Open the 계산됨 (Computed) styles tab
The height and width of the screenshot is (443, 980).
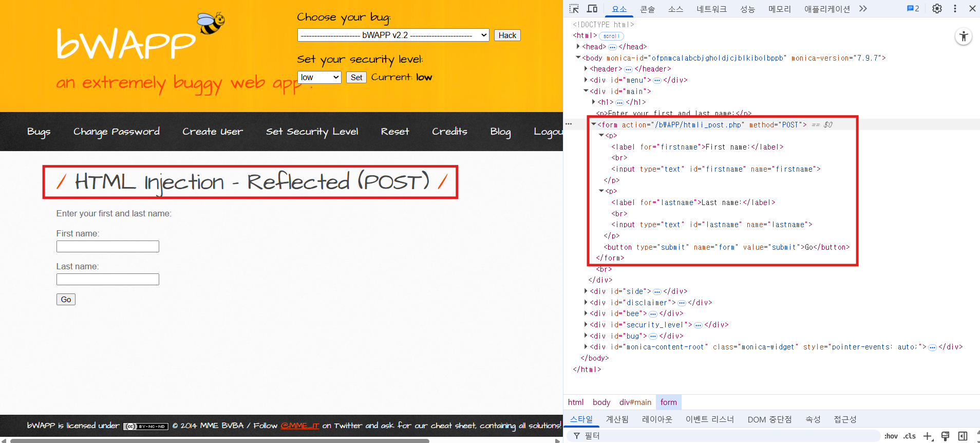pos(617,419)
